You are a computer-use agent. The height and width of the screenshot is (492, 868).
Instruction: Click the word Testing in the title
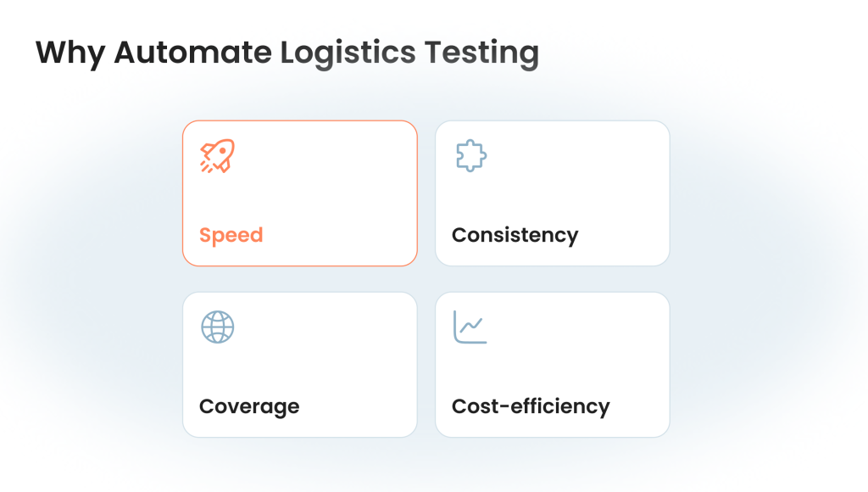(x=481, y=53)
